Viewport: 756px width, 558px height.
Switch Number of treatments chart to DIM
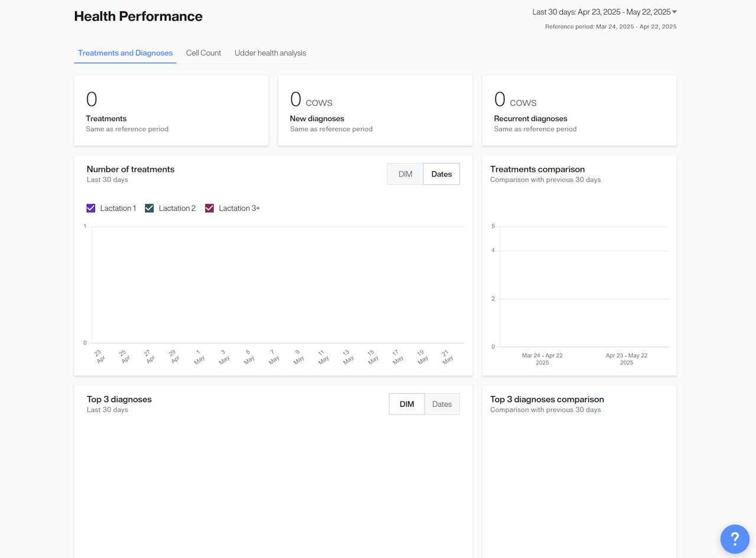tap(405, 174)
